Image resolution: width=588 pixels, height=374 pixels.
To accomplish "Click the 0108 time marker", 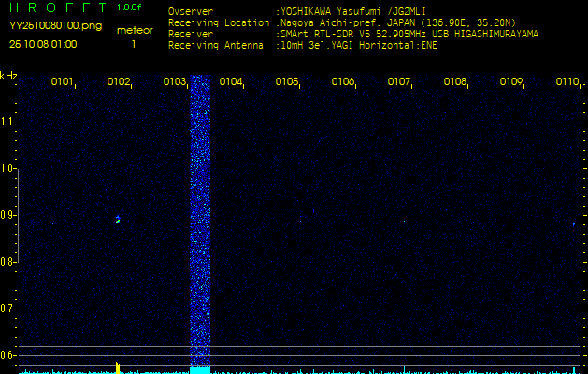I will click(x=454, y=81).
